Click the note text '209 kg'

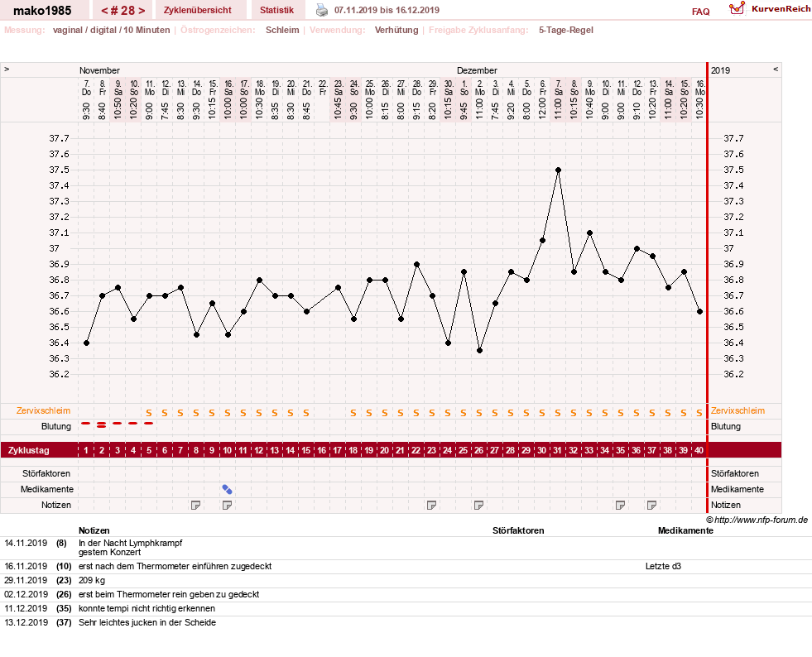[x=92, y=580]
